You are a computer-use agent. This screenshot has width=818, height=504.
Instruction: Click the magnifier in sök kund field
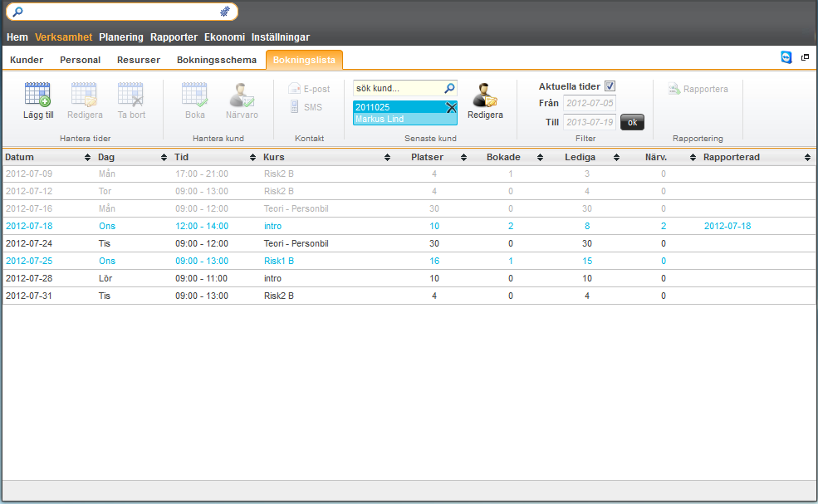tap(449, 88)
